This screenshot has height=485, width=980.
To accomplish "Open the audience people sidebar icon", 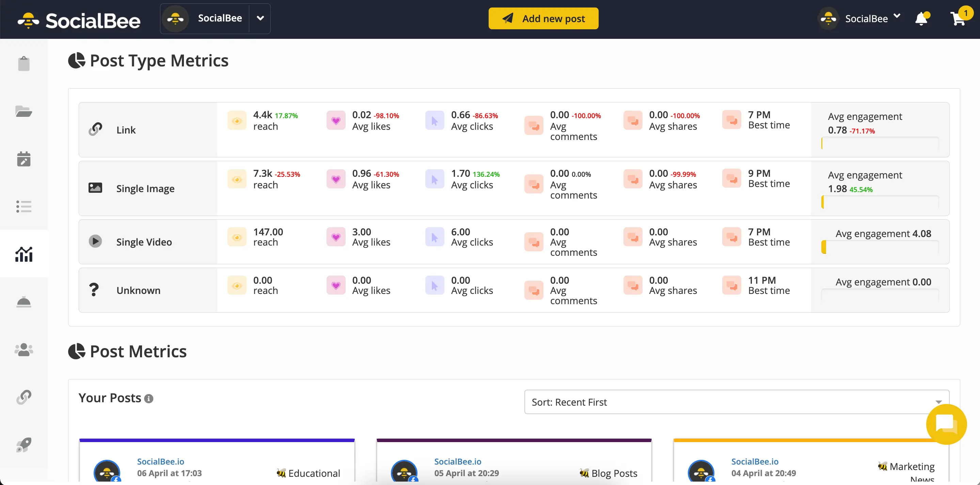I will point(23,349).
